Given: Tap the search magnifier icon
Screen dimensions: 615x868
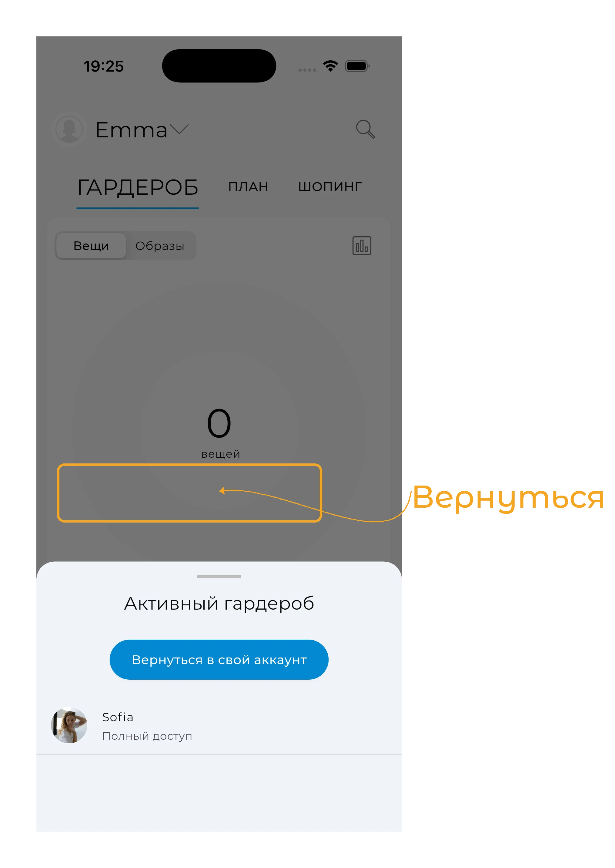Looking at the screenshot, I should [x=365, y=129].
